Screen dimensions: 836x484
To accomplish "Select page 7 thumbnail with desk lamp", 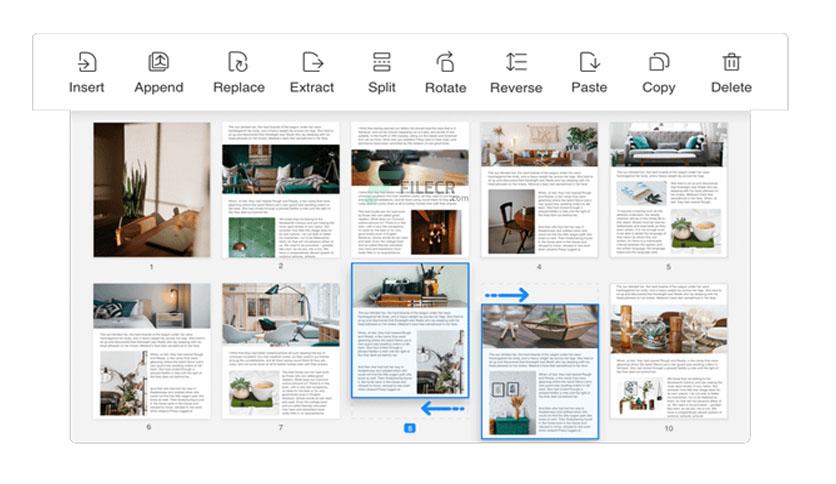I will pyautogui.click(x=281, y=351).
